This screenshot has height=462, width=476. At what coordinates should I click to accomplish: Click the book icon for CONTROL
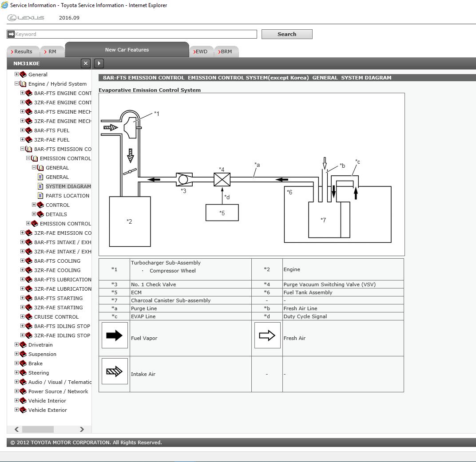click(40, 205)
